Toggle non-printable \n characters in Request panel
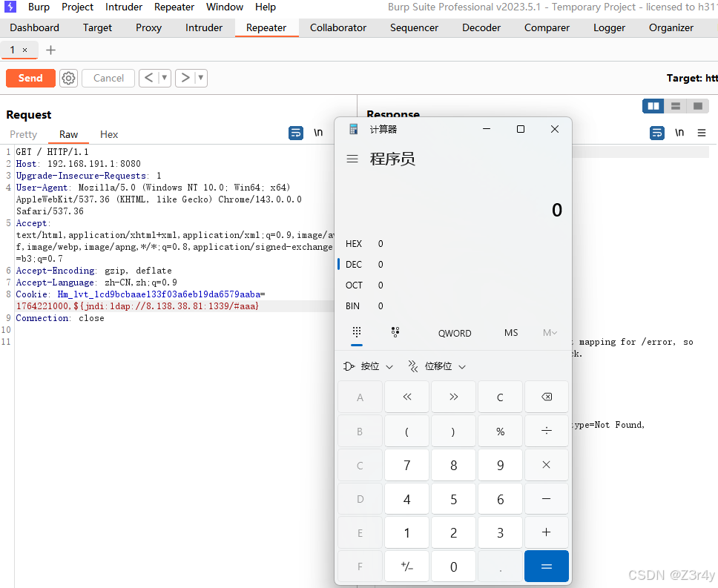Image resolution: width=718 pixels, height=588 pixels. [x=318, y=133]
